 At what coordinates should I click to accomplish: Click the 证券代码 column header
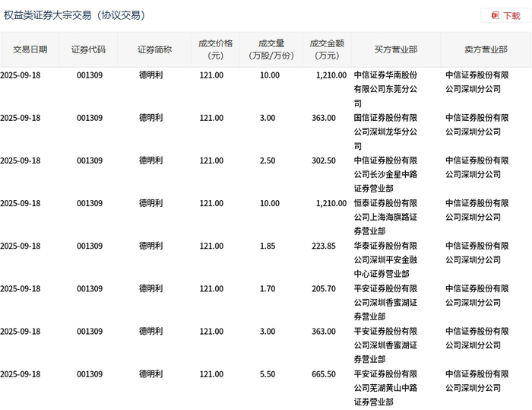tap(88, 49)
